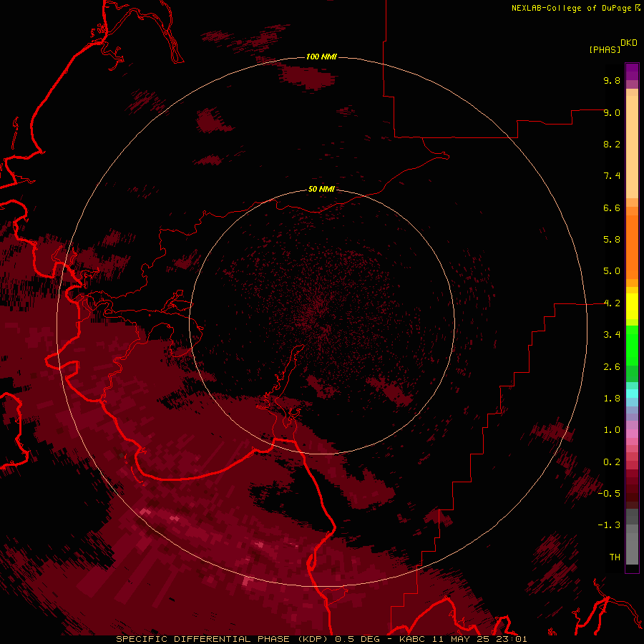The height and width of the screenshot is (644, 644).
Task: Click the pink band of the legend
Action: pos(632,434)
